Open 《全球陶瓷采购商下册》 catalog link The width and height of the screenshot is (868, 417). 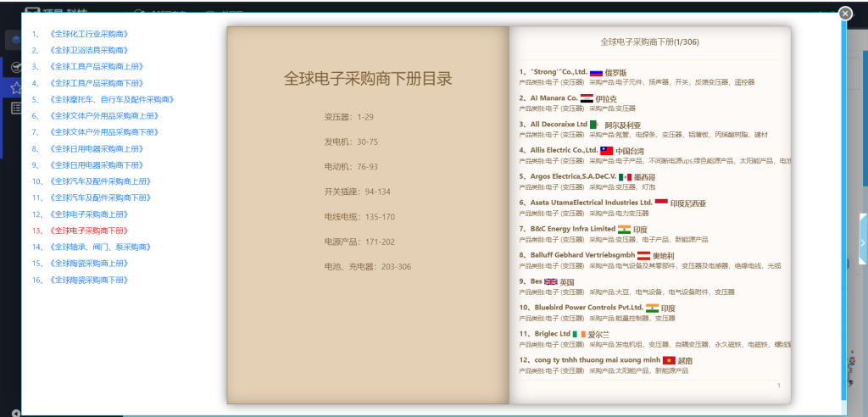pyautogui.click(x=88, y=280)
